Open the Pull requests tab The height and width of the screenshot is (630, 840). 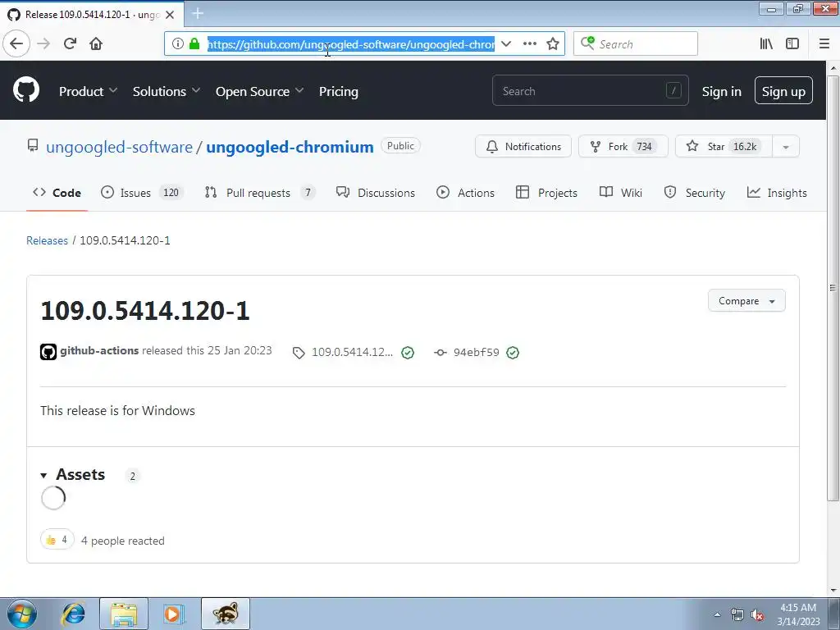[260, 193]
